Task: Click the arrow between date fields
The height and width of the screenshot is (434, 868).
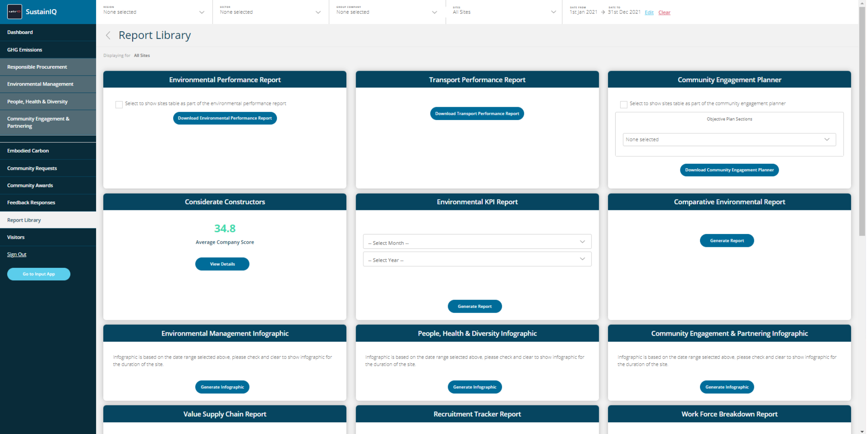Action: tap(603, 12)
